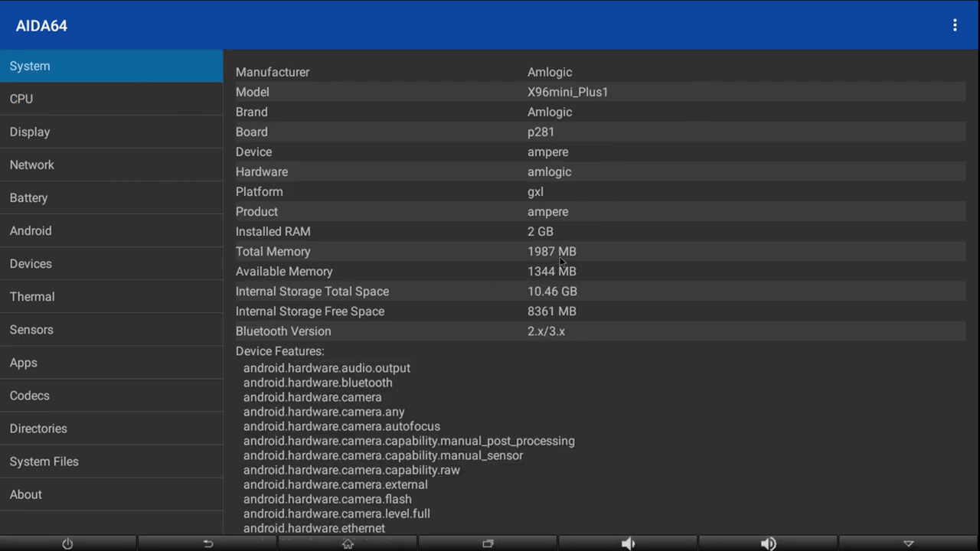The image size is (980, 551).
Task: Select the Hardware value amlogic
Action: tap(549, 171)
